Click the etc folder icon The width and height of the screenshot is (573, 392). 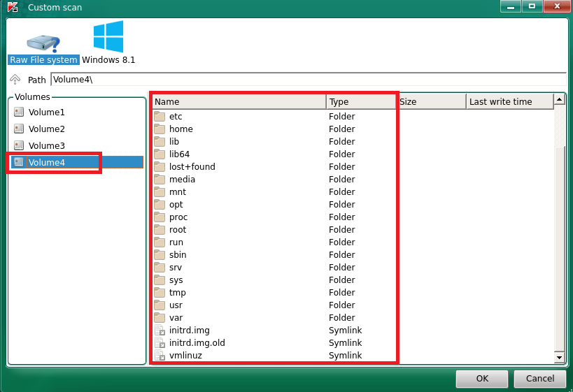tap(160, 117)
